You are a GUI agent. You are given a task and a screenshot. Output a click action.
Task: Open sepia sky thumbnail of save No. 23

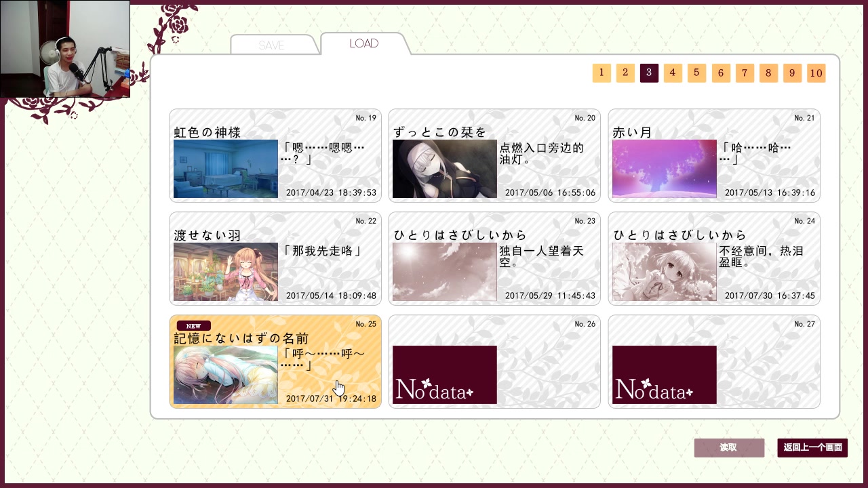pyautogui.click(x=445, y=272)
